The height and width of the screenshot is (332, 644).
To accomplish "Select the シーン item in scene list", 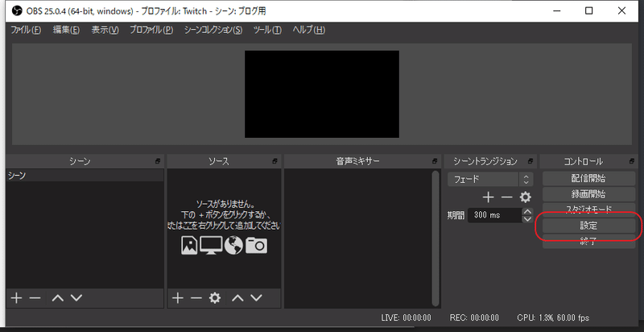I will (x=85, y=176).
